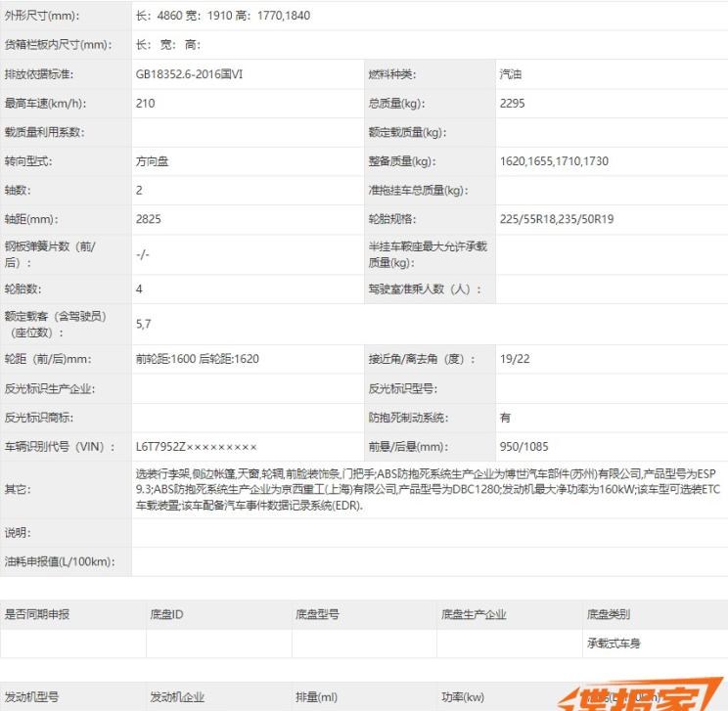728x711 pixels.
Task: Select overhang value 950/1085
Action: [524, 447]
